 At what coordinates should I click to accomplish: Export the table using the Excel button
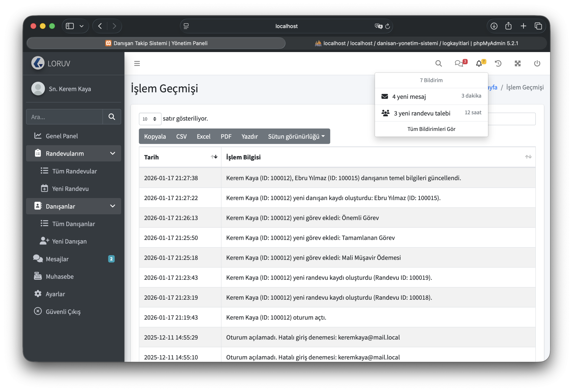(x=203, y=136)
